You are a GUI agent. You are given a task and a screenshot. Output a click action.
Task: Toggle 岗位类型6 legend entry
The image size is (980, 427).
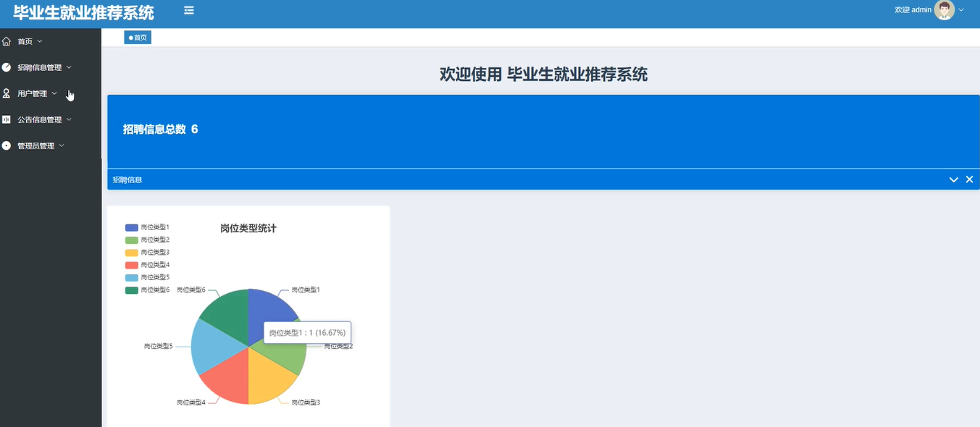(147, 290)
